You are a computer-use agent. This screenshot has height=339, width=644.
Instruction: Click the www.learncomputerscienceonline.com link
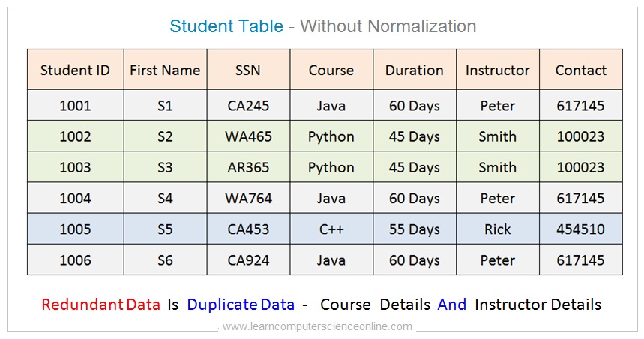[317, 326]
